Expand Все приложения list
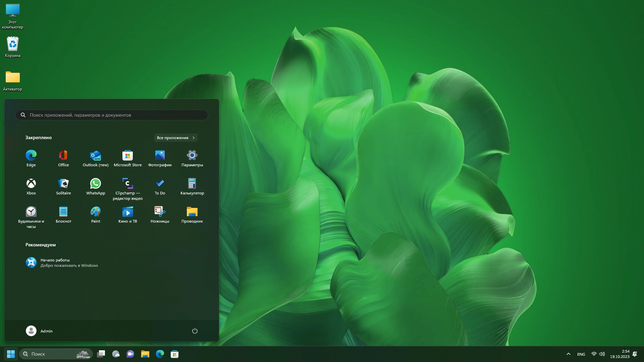Image resolution: width=644 pixels, height=362 pixels. point(176,138)
